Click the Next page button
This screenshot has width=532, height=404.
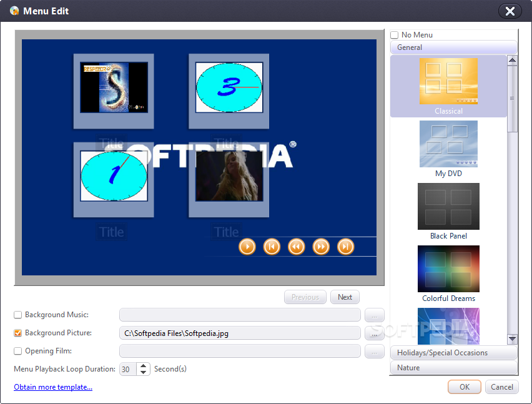click(345, 297)
